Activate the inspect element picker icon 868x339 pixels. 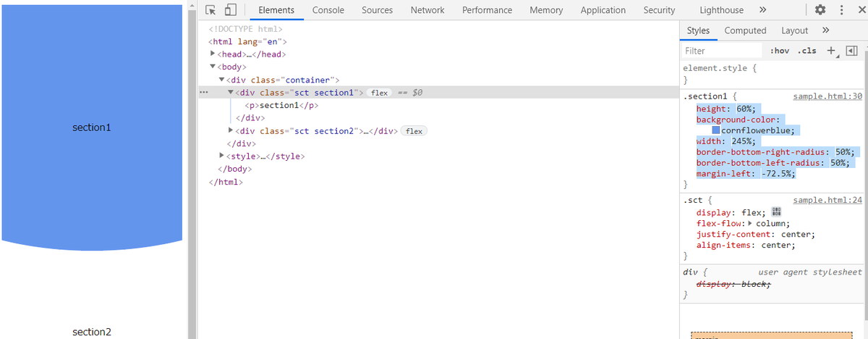point(210,10)
